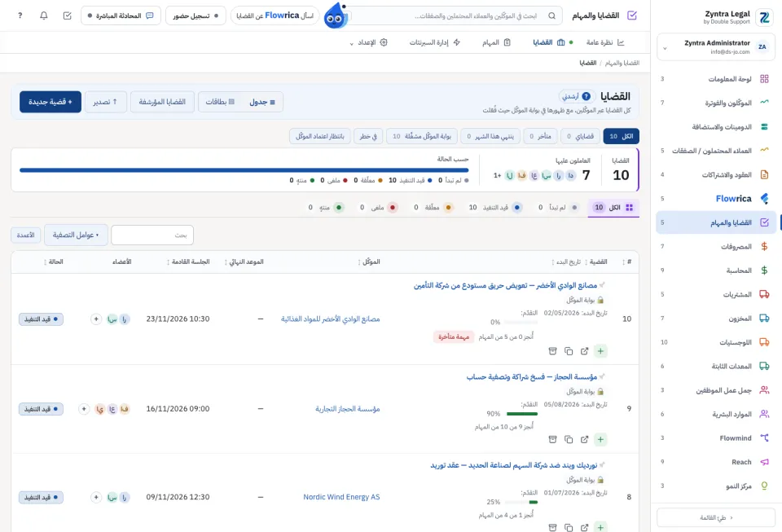Viewport: 782px width, 532px height.
Task: Go to إدارة السبرنتات tab
Action: click(435, 42)
